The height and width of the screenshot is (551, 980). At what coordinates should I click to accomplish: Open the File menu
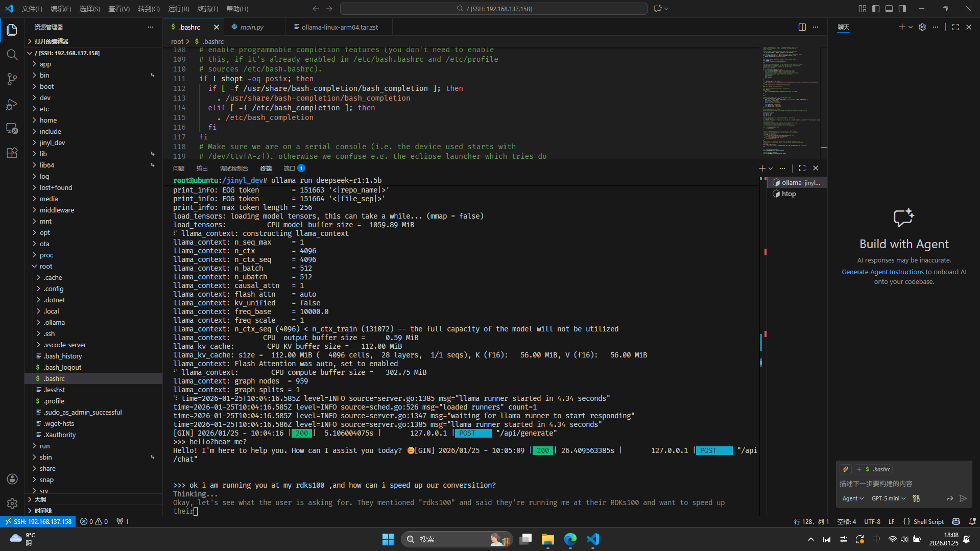(32, 9)
